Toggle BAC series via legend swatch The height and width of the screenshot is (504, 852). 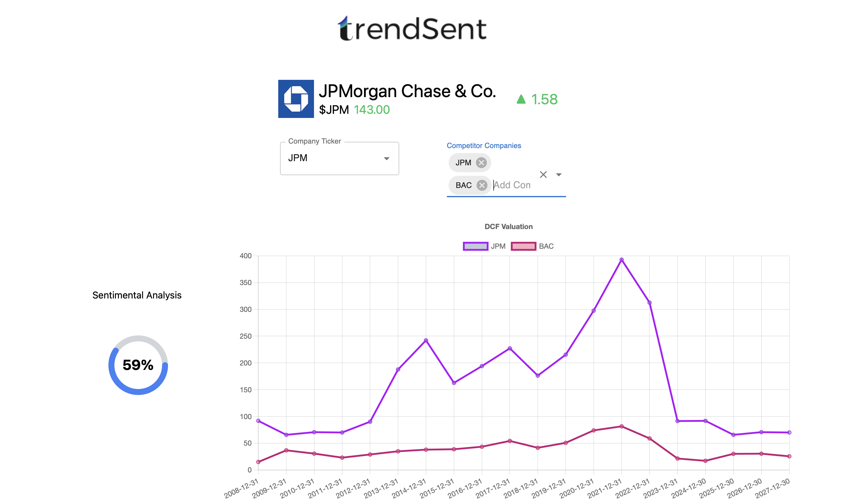coord(523,246)
